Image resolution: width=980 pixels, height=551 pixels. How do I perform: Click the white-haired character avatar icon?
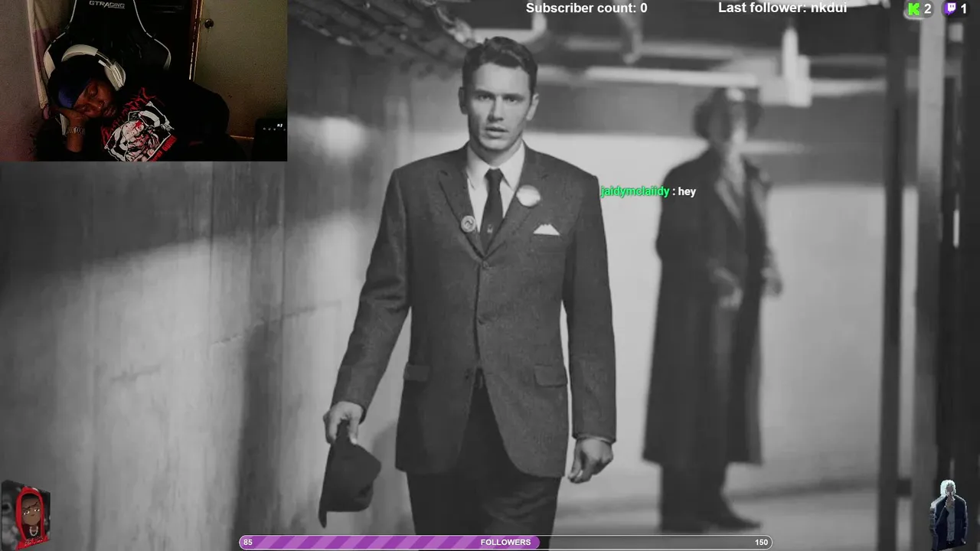(948, 514)
